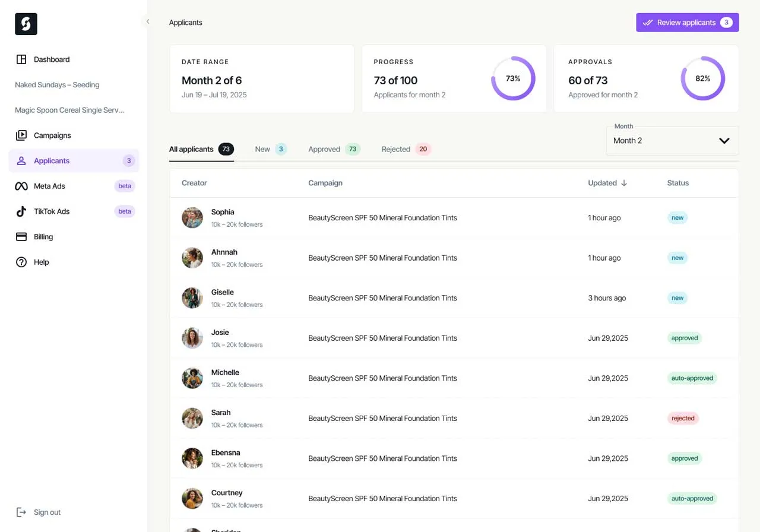Open the Month 2 dropdown
Screen dimensions: 760x532
(672, 140)
